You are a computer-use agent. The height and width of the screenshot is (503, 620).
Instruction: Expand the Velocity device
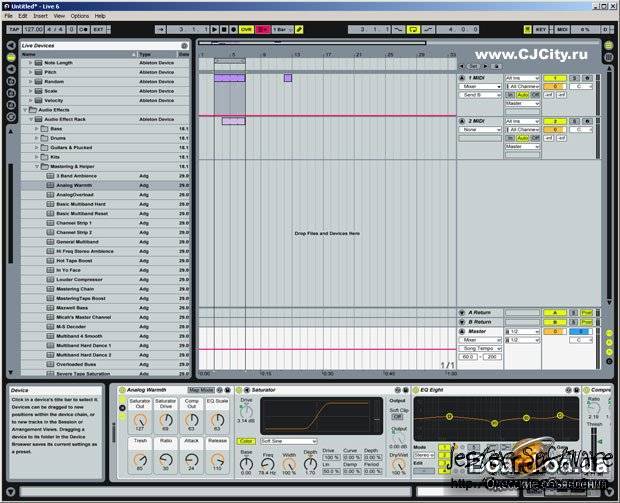[x=30, y=100]
